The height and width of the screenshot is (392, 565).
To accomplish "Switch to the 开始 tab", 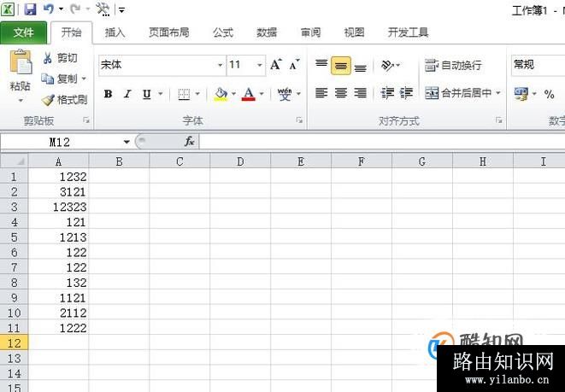I will 71,32.
